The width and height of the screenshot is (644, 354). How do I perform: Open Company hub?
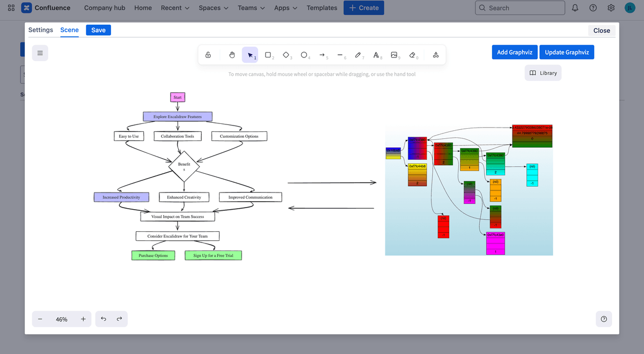click(105, 8)
